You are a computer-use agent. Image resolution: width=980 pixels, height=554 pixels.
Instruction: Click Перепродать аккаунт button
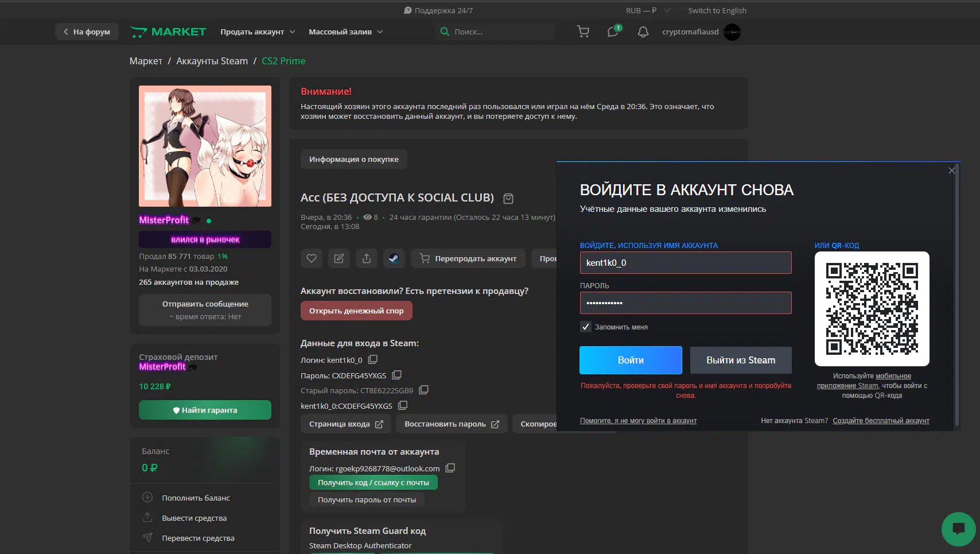(468, 258)
